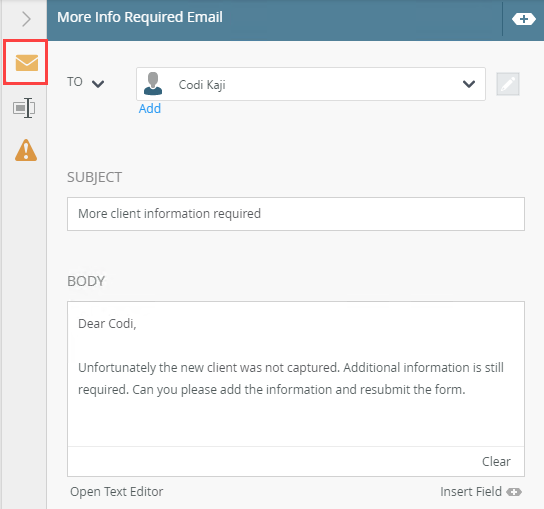
Task: Clear the email body text
Action: click(x=496, y=461)
